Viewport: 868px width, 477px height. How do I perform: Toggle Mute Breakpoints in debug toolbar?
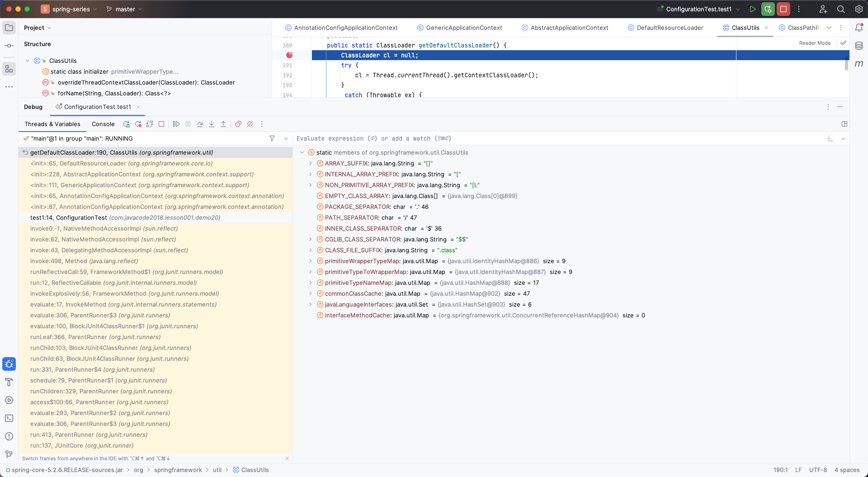pyautogui.click(x=250, y=124)
